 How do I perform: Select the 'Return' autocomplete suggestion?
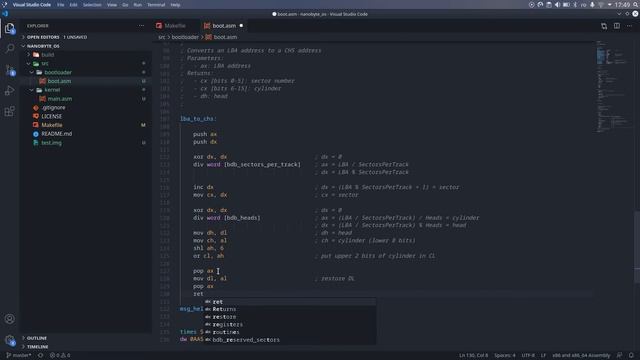pyautogui.click(x=290, y=309)
